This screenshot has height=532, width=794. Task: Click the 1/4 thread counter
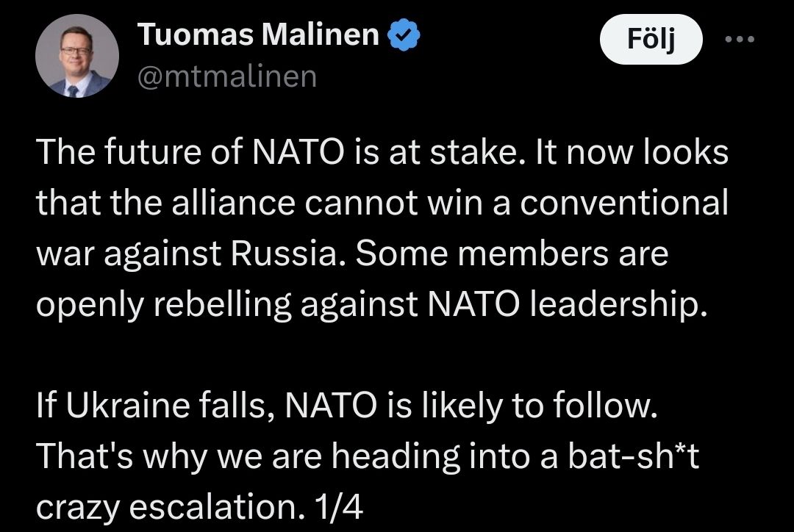338,507
